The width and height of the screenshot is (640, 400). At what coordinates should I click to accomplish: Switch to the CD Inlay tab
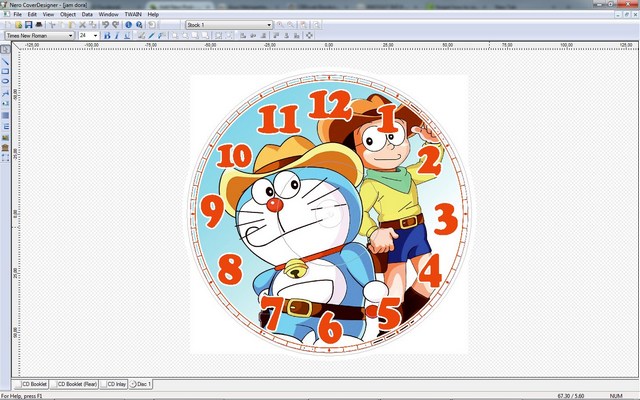[114, 384]
